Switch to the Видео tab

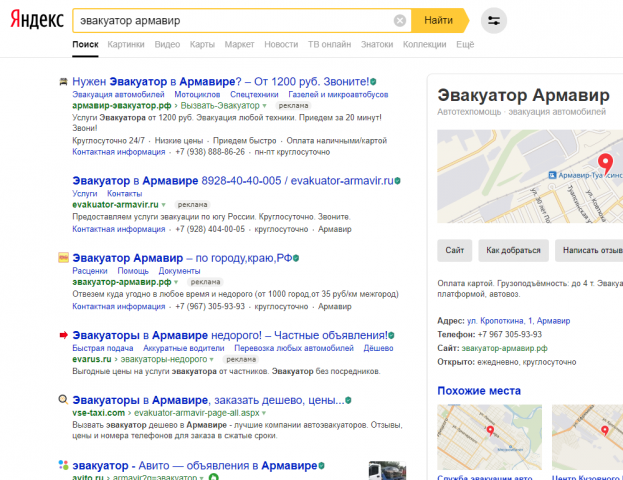click(x=167, y=45)
